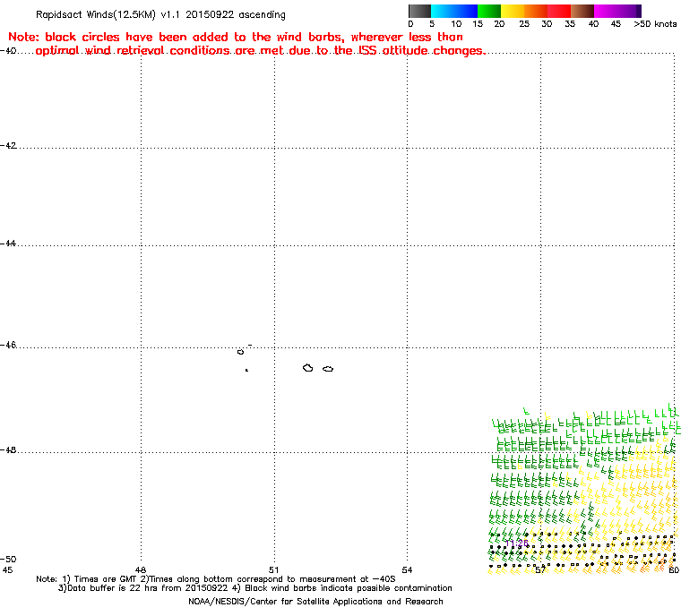Click the small island outline near 46S 50E
Image resolution: width=681 pixels, height=616 pixels.
click(241, 352)
